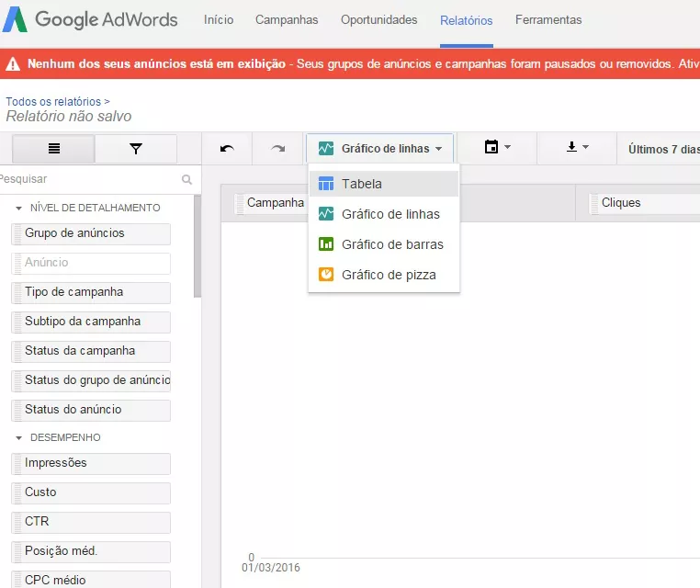The height and width of the screenshot is (588, 700).
Task: Select the CPC médio metric
Action: pyautogui.click(x=91, y=580)
